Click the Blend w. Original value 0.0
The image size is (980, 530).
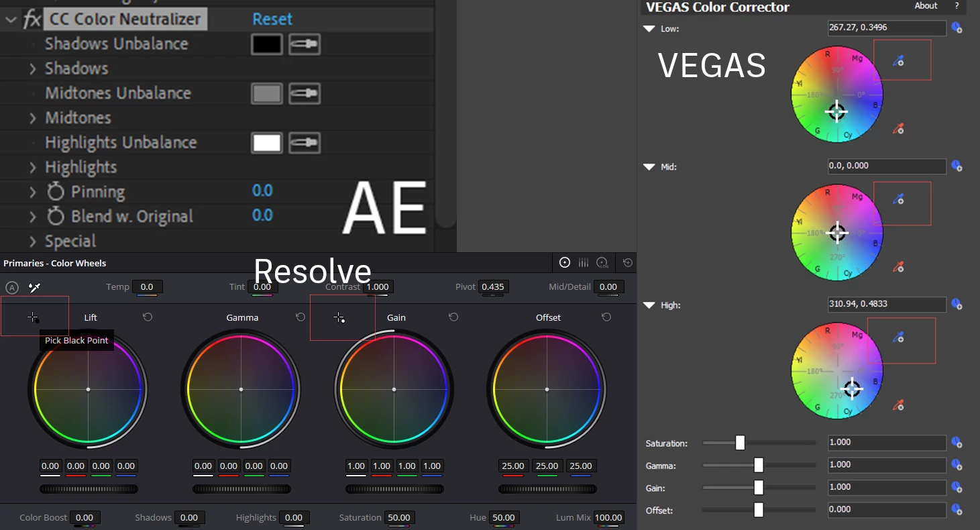pyautogui.click(x=262, y=215)
